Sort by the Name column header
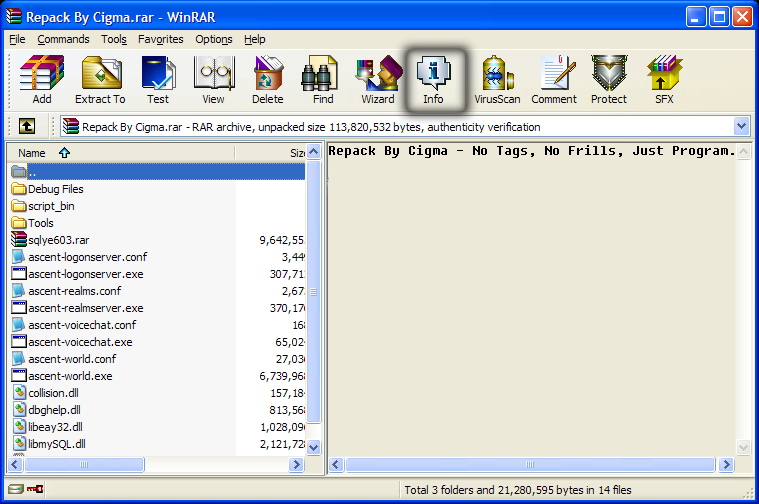Screen dimensions: 759x504 coord(121,153)
